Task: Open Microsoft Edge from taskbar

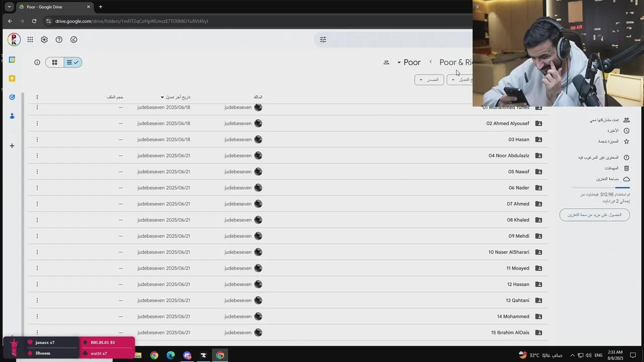Action: (171, 355)
